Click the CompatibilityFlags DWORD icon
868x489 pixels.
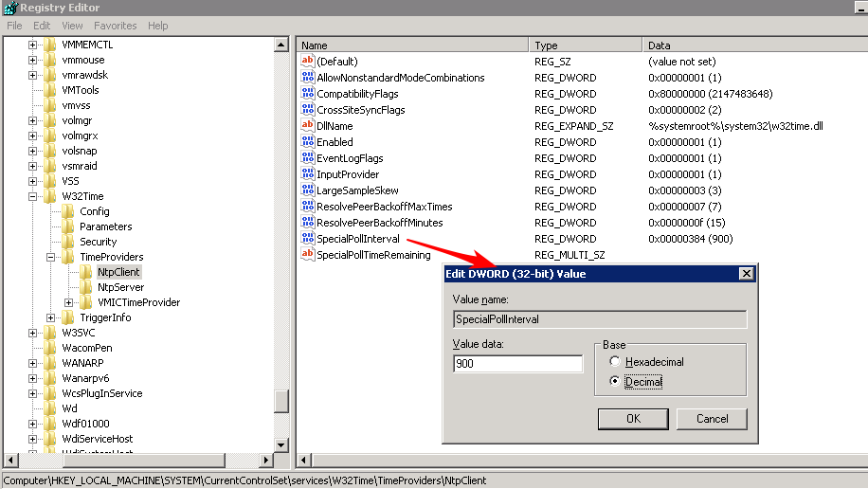click(307, 94)
